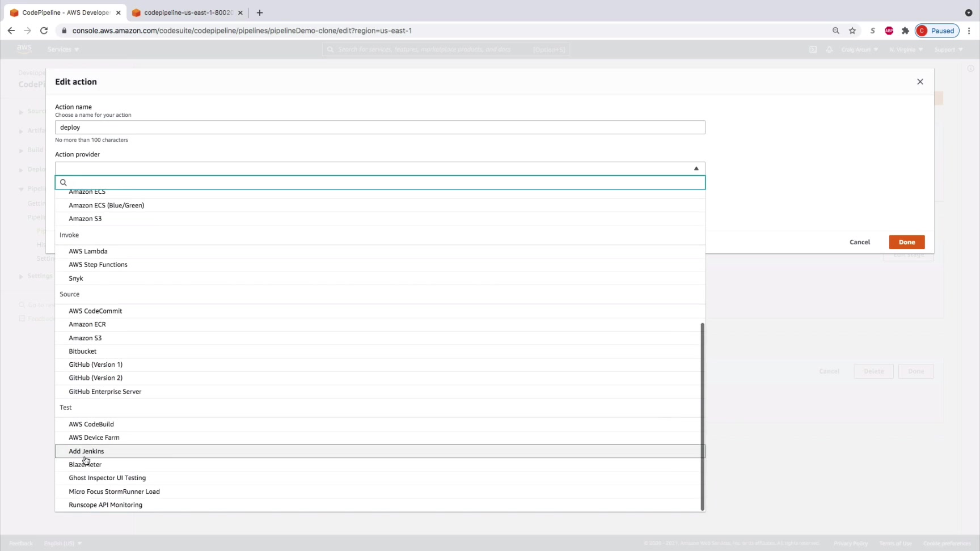Choose Amazon ECS (Blue/Green) provider
980x551 pixels.
[x=380, y=205]
